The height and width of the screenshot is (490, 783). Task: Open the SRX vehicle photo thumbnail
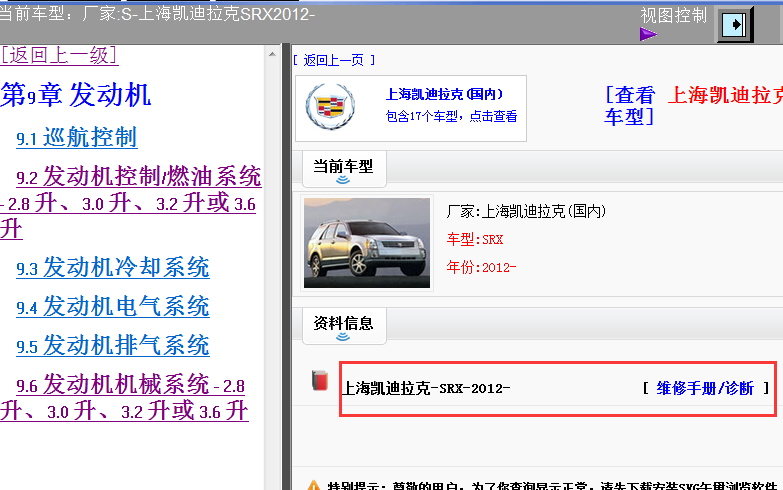(367, 243)
